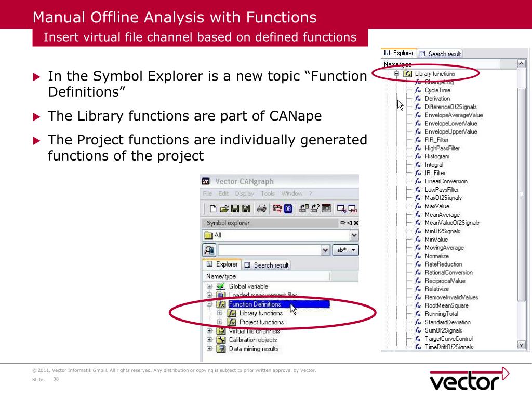Close the Symbol explorer panel
532x399 pixels.
point(356,223)
